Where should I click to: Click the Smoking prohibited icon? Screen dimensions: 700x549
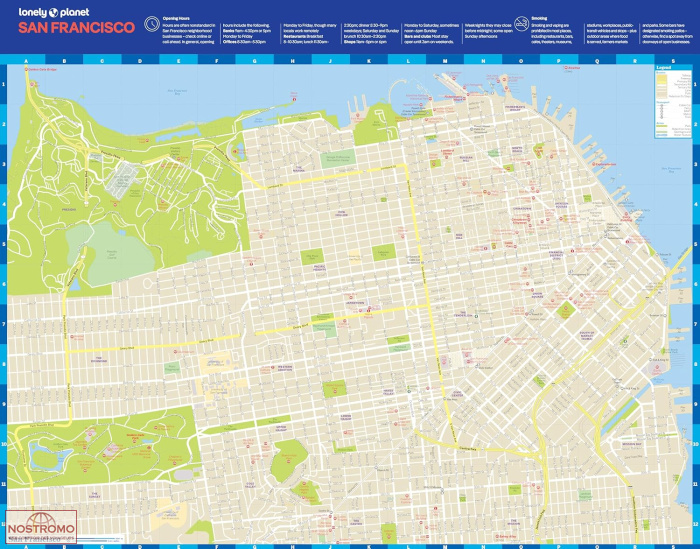(x=522, y=21)
